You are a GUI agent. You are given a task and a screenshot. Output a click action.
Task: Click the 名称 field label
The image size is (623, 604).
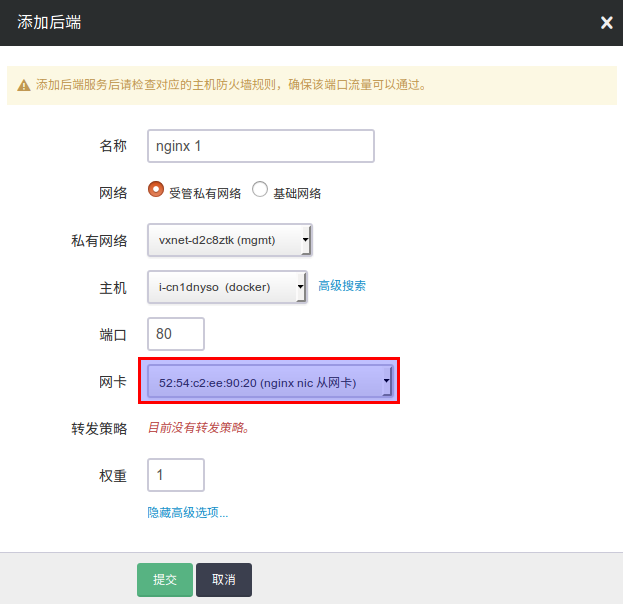coord(113,146)
